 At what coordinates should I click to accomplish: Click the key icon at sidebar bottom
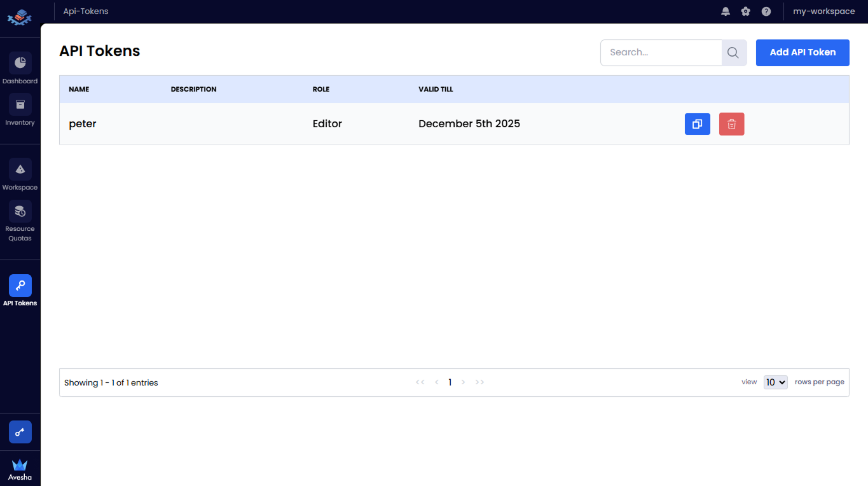pyautogui.click(x=20, y=432)
